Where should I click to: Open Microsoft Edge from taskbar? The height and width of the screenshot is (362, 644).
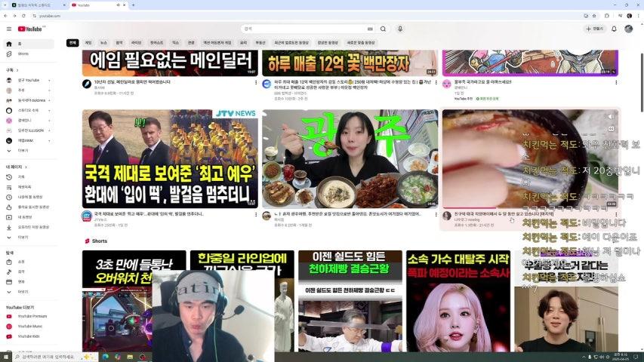click(x=106, y=357)
